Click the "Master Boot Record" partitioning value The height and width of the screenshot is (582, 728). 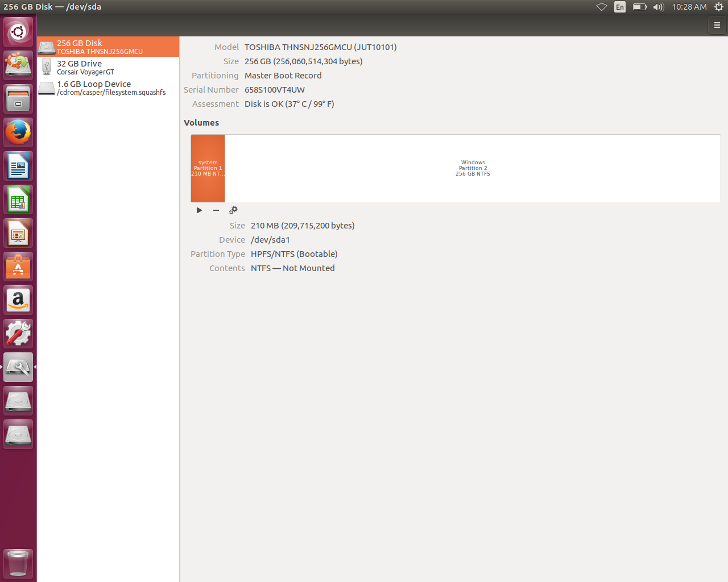coord(283,76)
